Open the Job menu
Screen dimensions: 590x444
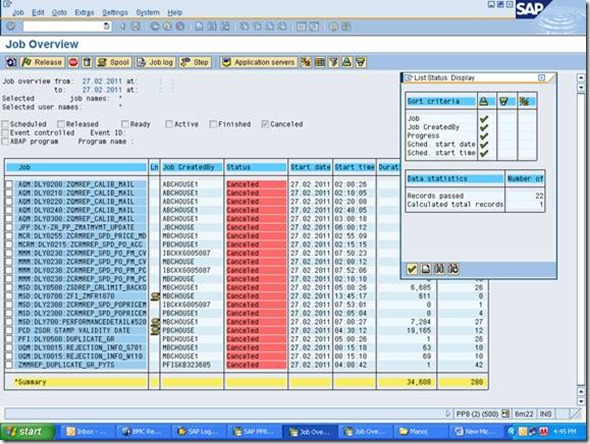point(18,12)
